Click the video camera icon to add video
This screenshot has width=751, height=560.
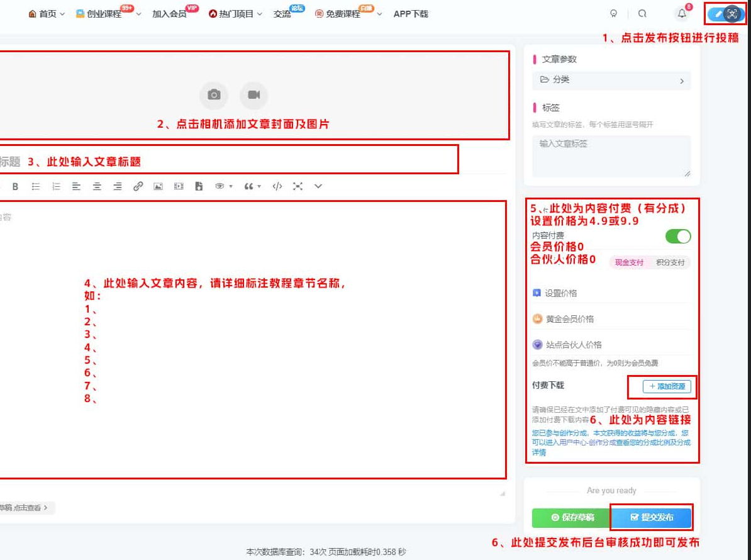pos(254,95)
